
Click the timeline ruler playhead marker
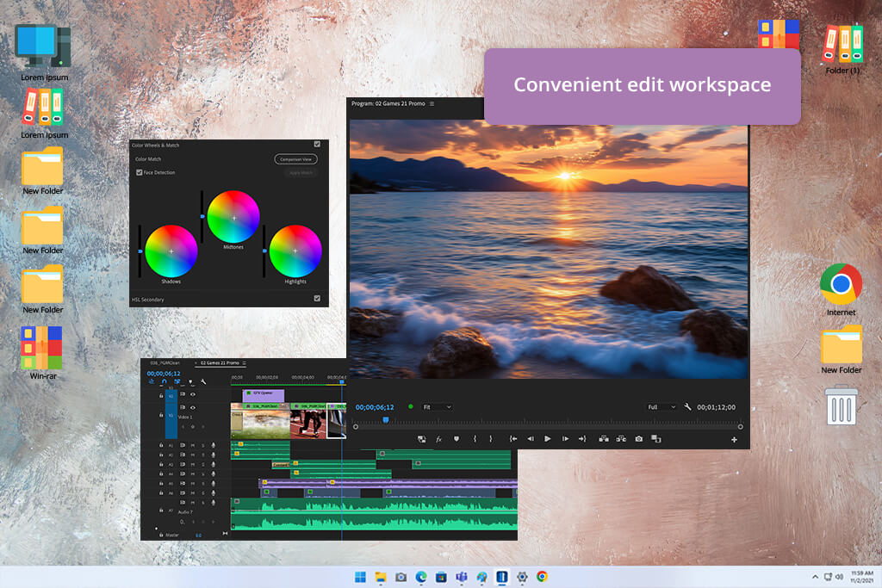pyautogui.click(x=341, y=381)
